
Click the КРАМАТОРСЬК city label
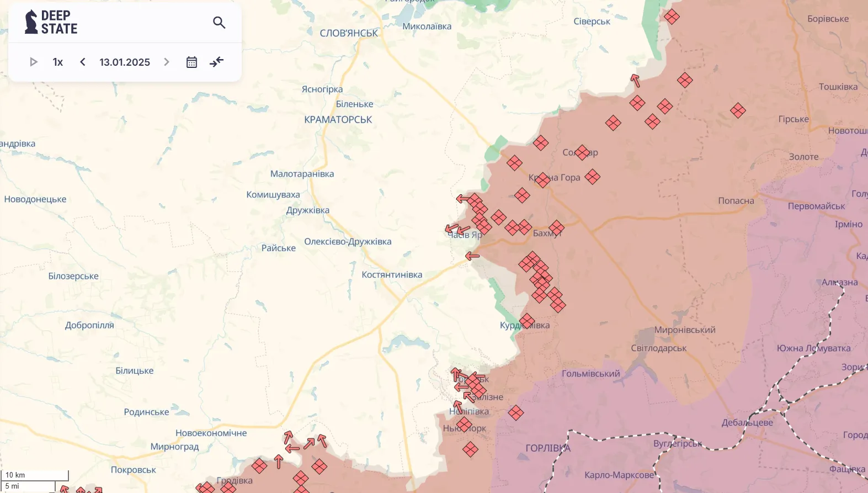point(338,119)
